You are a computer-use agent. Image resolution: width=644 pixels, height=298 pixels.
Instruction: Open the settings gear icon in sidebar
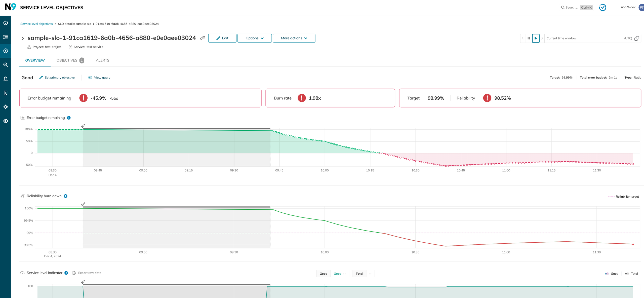click(x=6, y=121)
